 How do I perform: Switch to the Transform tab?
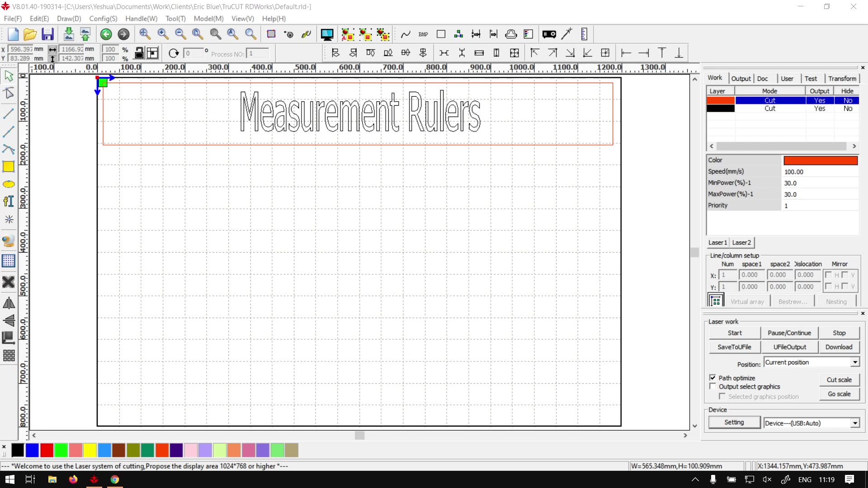point(842,78)
